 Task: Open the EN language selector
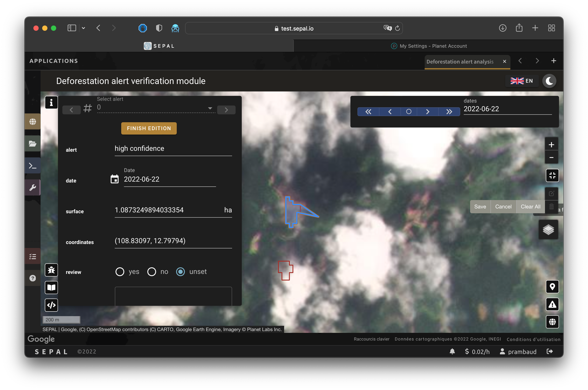coord(522,81)
